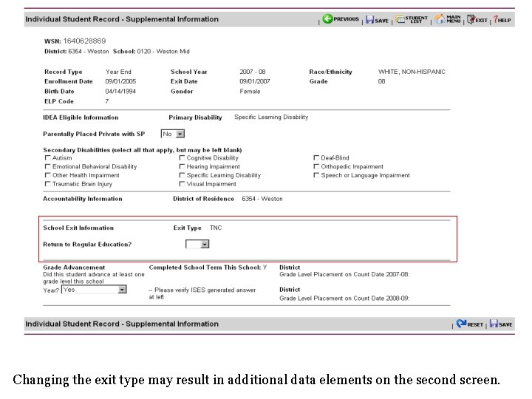This screenshot has width=532, height=399.
Task: Select the Cognitive Disability checkbox
Action: (x=183, y=158)
